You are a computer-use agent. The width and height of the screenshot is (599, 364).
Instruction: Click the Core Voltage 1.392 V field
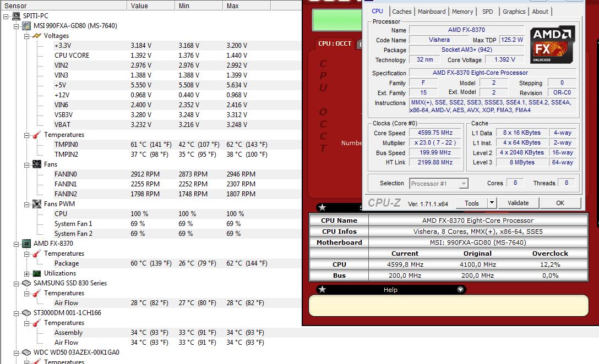[x=504, y=59]
